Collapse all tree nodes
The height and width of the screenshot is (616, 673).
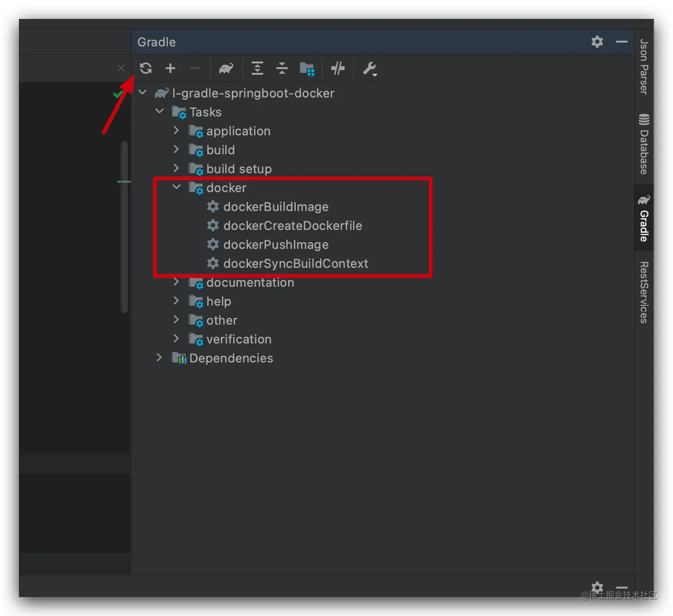click(x=282, y=68)
